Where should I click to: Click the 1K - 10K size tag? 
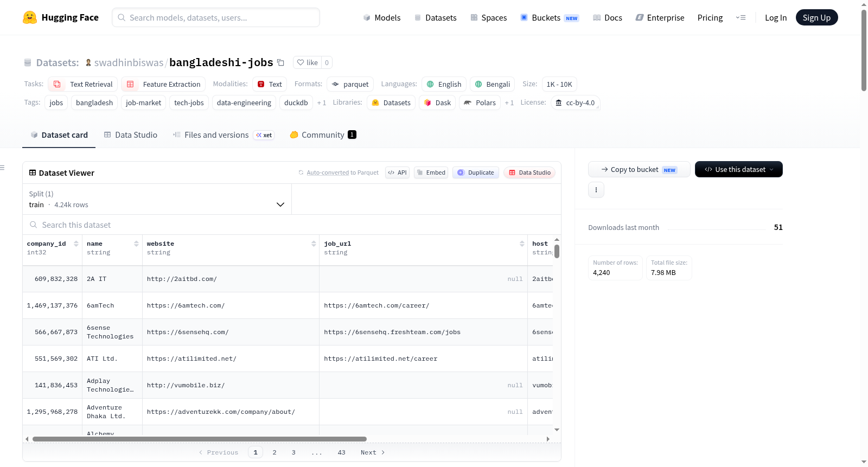point(559,84)
